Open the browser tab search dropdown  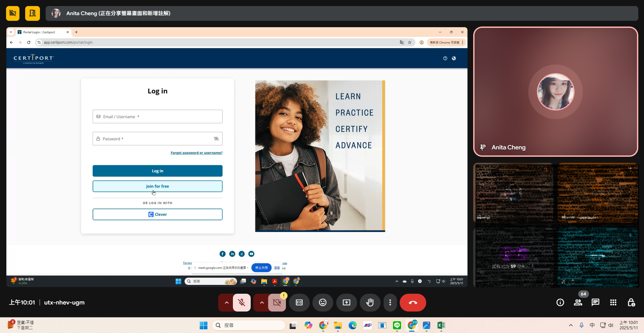(10, 32)
